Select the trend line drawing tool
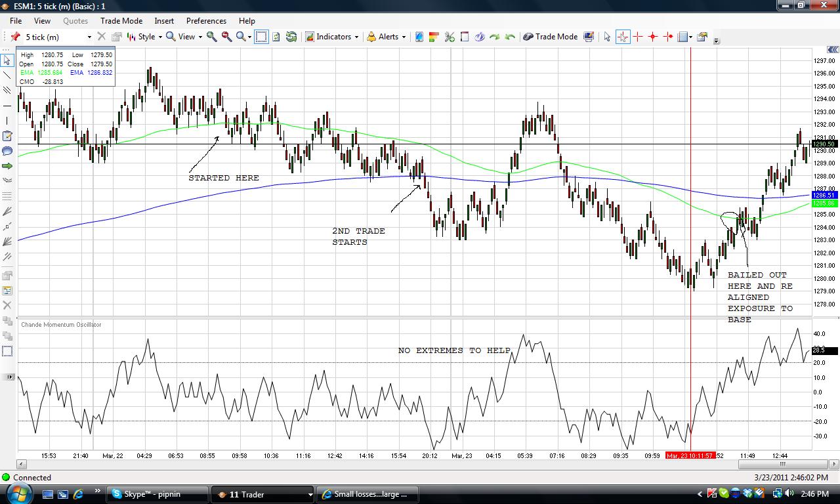 click(7, 75)
